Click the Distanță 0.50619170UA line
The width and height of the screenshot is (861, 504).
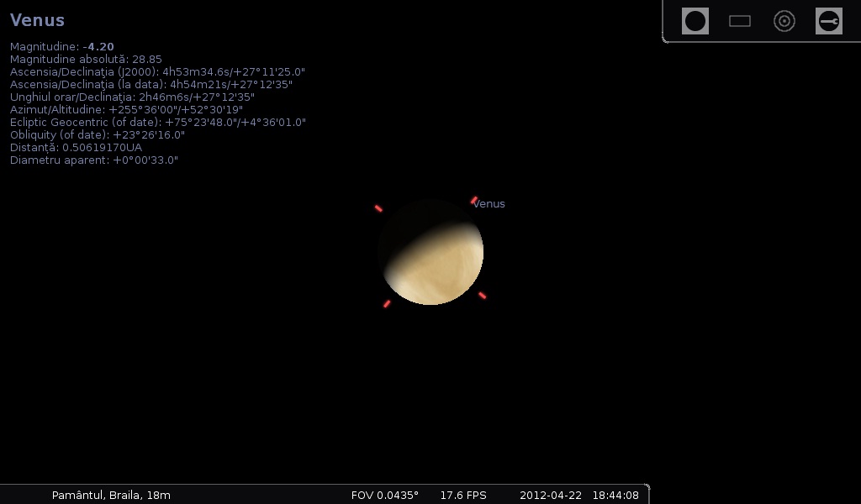(76, 147)
